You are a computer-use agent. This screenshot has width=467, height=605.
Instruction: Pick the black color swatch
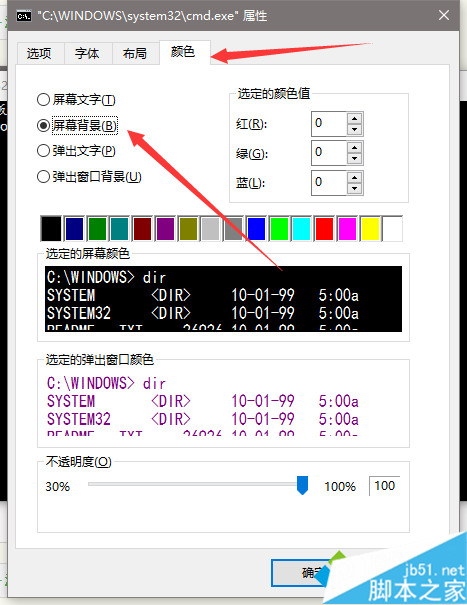51,228
